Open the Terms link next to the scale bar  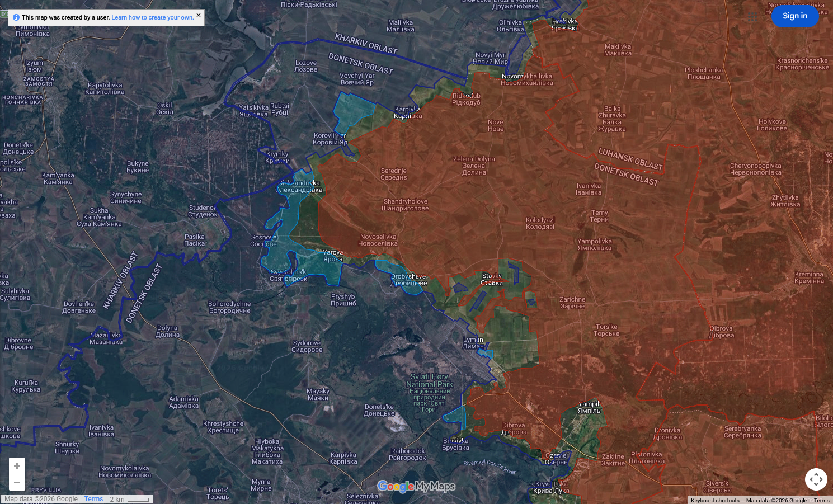tap(94, 499)
